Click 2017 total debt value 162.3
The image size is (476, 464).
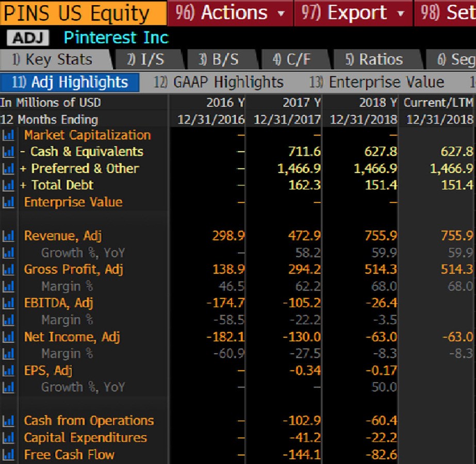point(304,185)
